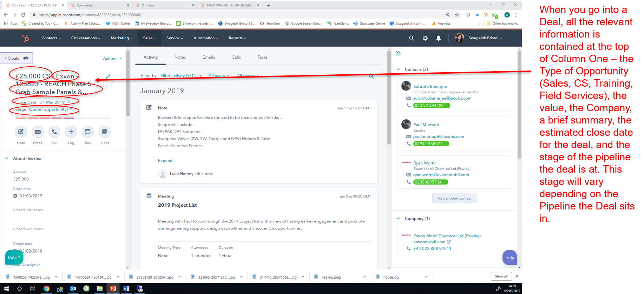Image resolution: width=644 pixels, height=294 pixels.
Task: Click the Email icon under the deal summary
Action: 38,132
